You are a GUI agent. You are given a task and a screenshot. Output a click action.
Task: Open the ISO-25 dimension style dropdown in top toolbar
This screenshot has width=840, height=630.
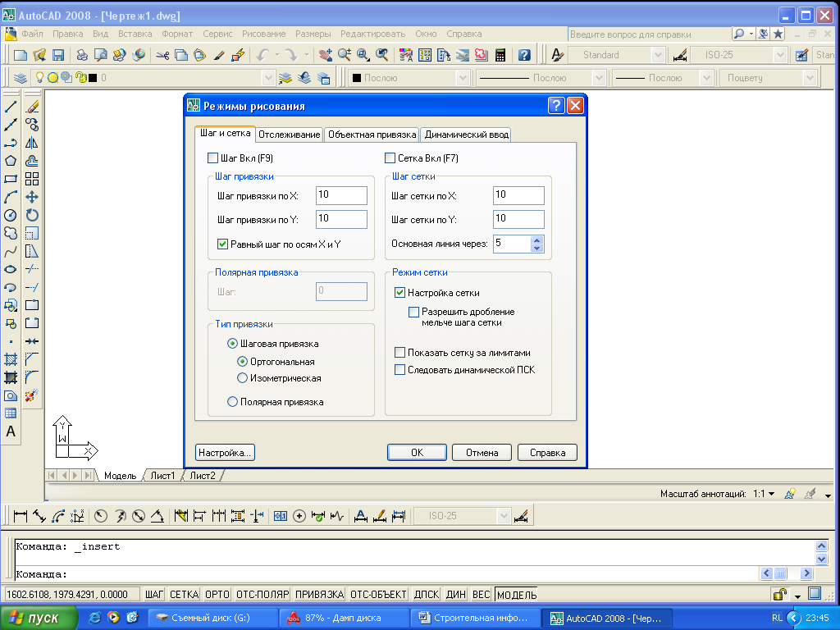point(780,55)
